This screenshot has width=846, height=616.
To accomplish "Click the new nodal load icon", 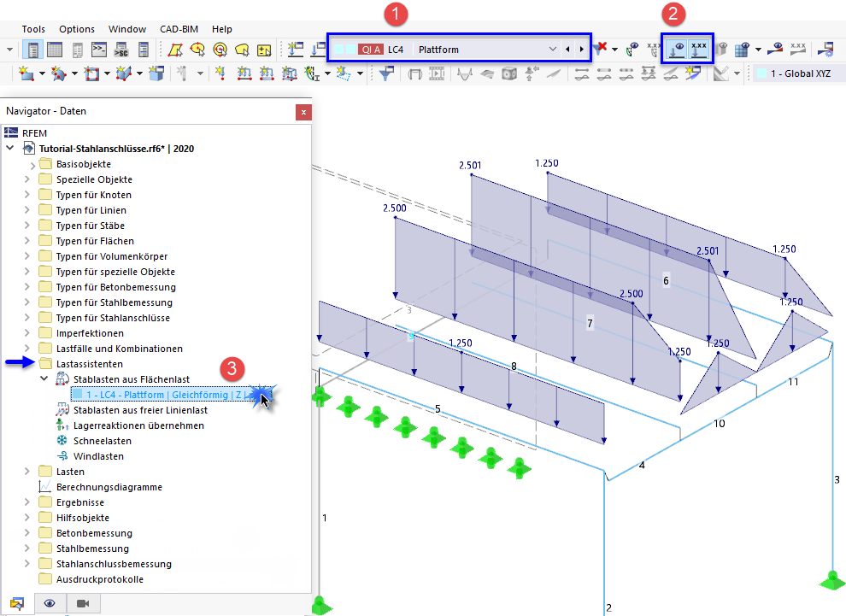I will tap(220, 73).
